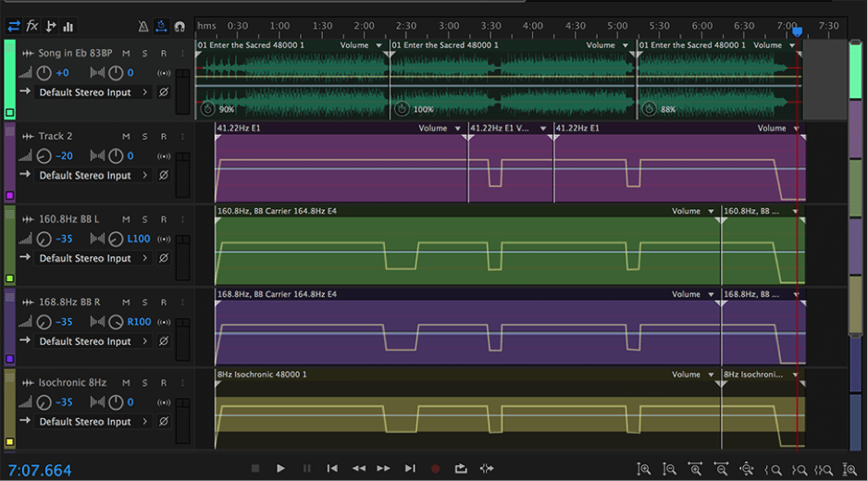Click the Rewind button

point(359,468)
